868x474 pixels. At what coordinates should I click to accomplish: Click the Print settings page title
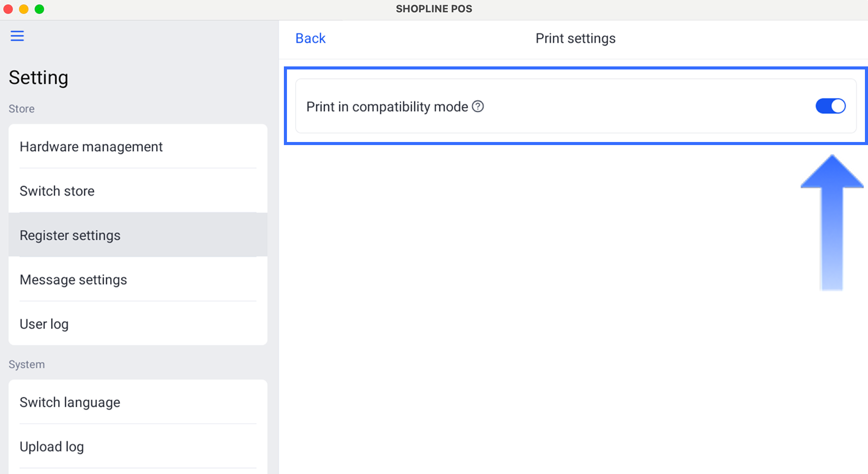pyautogui.click(x=575, y=38)
